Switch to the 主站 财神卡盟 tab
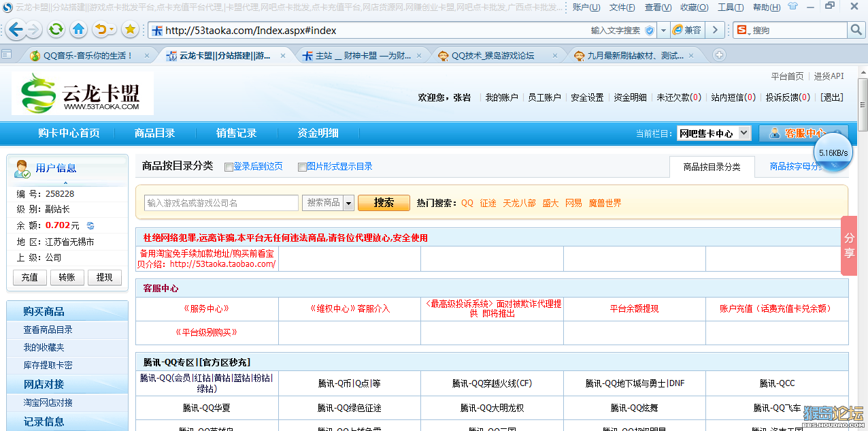 pyautogui.click(x=363, y=56)
